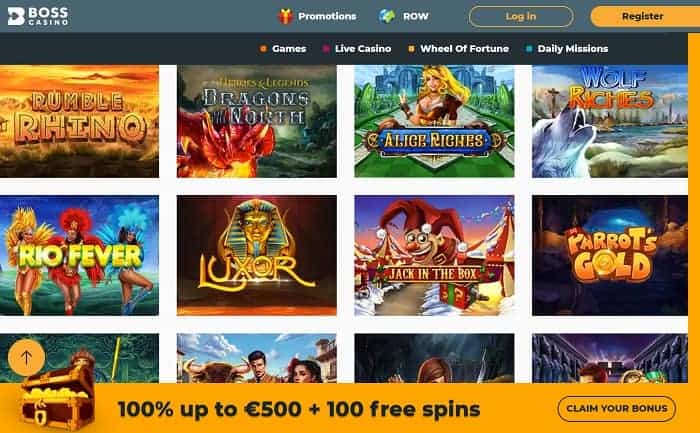This screenshot has height=433, width=700.
Task: Click the scroll-to-top arrow button
Action: (26, 357)
